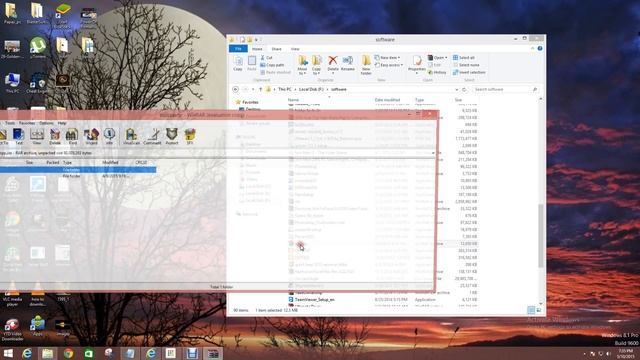
Task: Click the Info icon in WinRAR toolbar
Action: click(109, 136)
